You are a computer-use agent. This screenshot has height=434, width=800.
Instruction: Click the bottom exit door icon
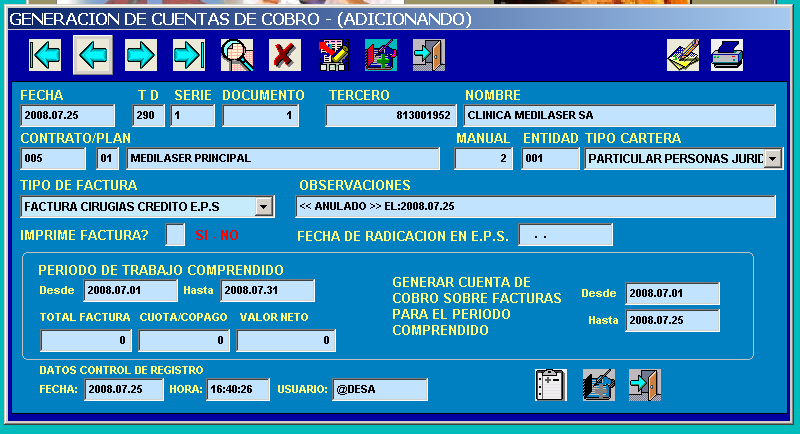coord(645,385)
